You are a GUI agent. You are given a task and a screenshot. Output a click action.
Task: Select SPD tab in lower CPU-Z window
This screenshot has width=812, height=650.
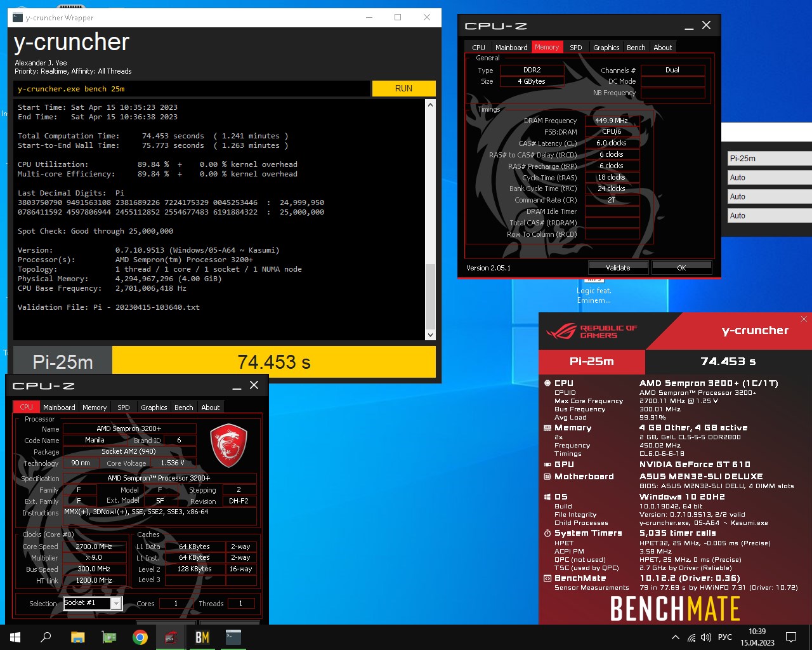(124, 408)
